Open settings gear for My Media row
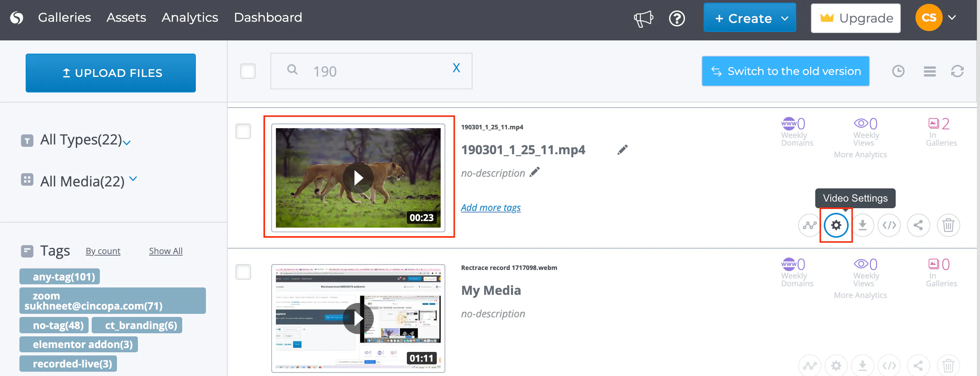The image size is (980, 376). (x=836, y=366)
